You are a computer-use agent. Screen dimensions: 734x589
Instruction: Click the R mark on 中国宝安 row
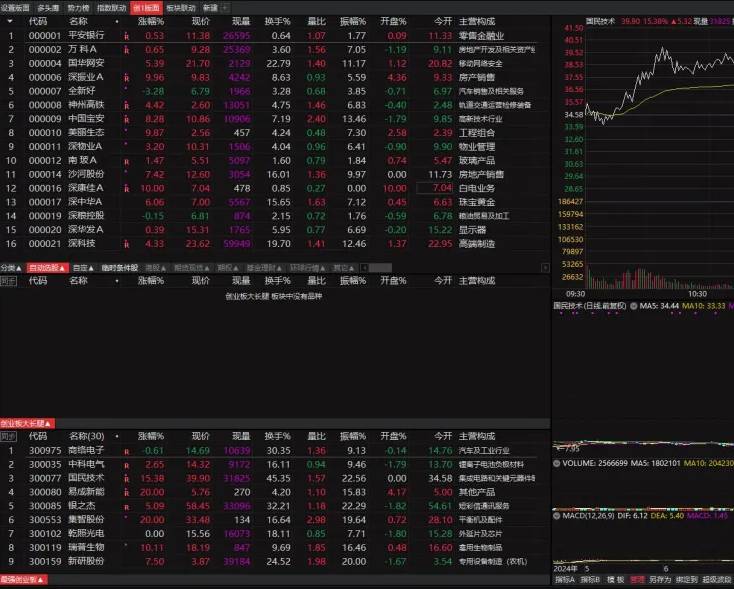(126, 119)
